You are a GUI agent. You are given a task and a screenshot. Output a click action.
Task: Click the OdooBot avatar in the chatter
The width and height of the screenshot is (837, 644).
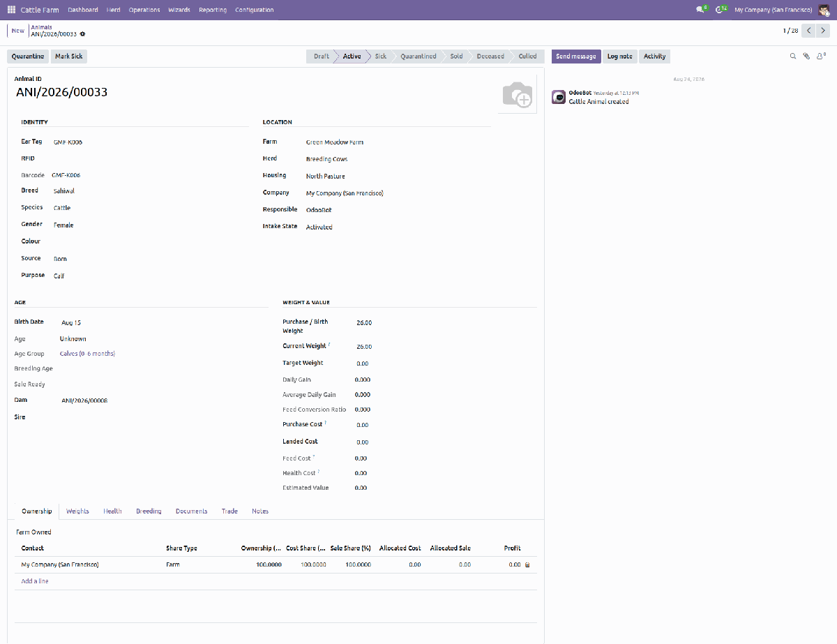559,97
